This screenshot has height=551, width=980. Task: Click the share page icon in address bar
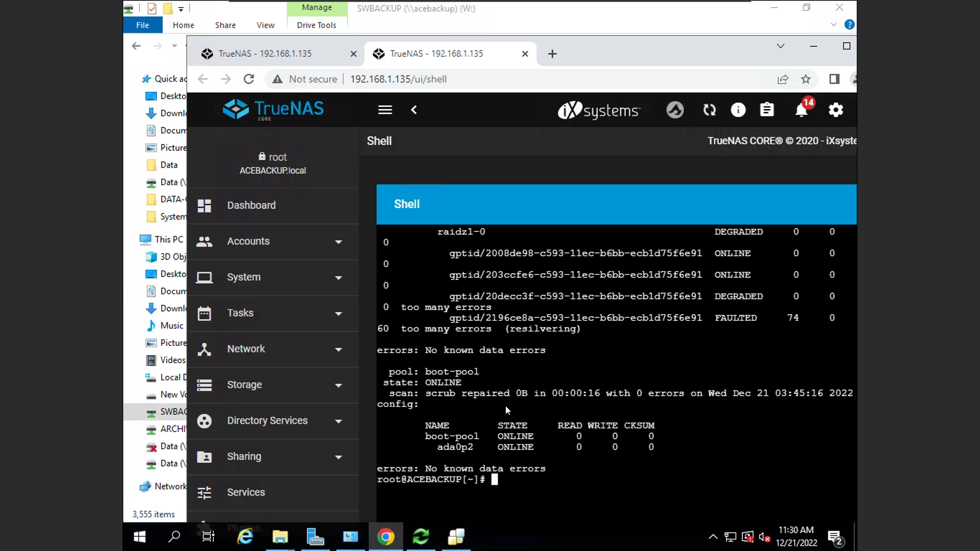[x=782, y=79]
